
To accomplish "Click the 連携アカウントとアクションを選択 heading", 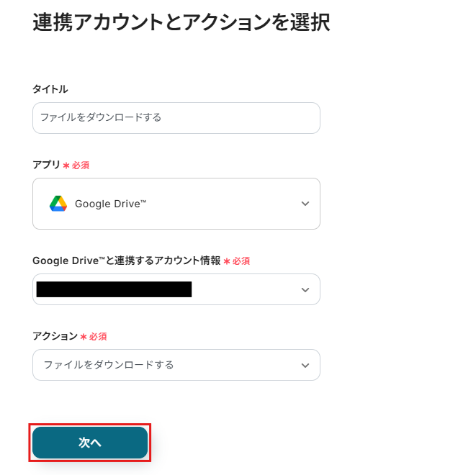I will click(x=181, y=22).
